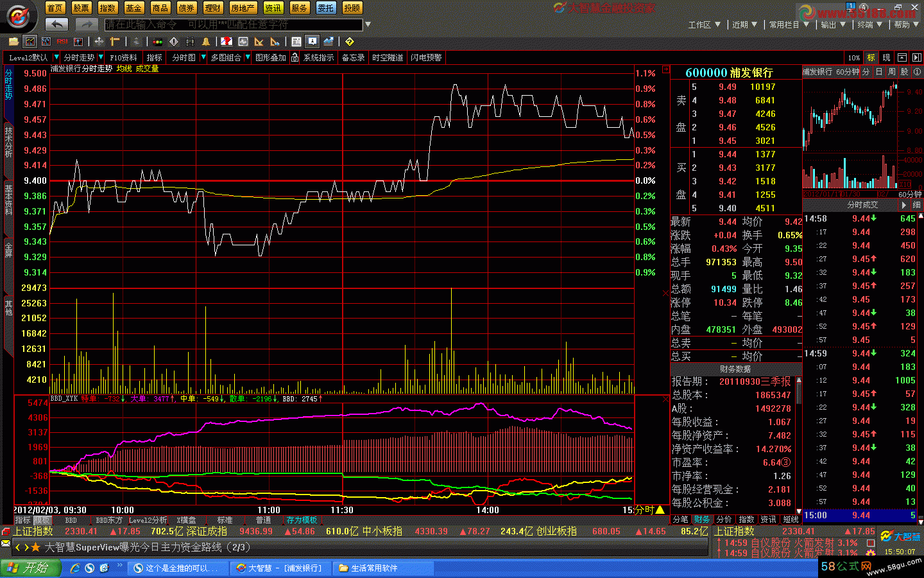Click the yellow diamond question help icon
924x578 pixels.
349,42
